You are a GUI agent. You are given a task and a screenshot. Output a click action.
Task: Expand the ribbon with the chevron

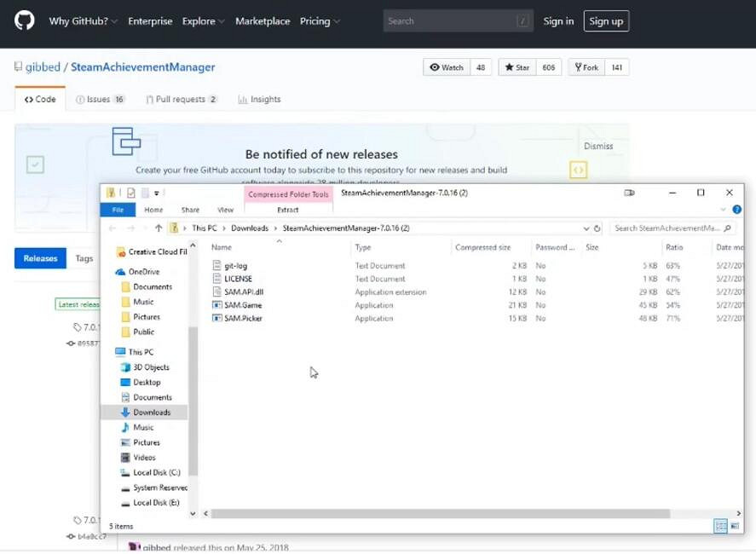[724, 210]
